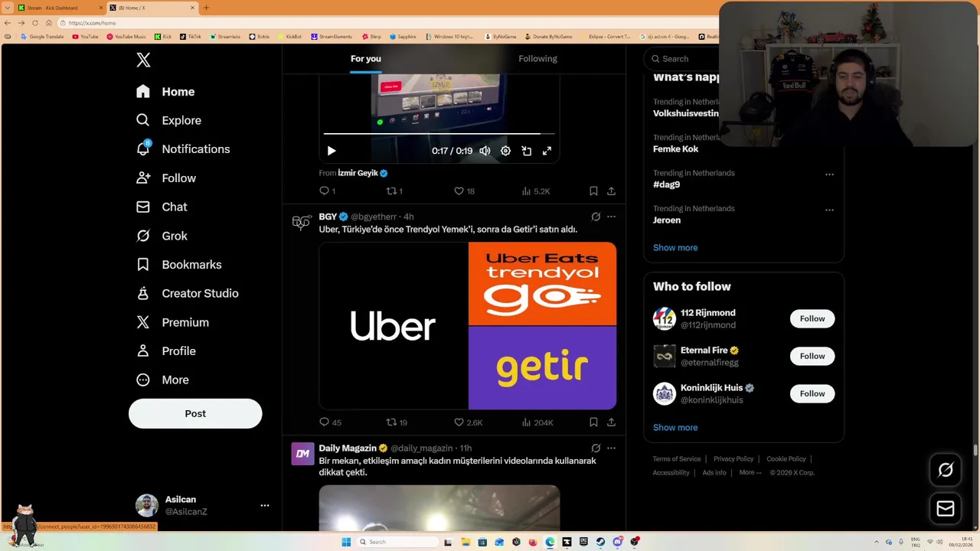Open Daily Magazin profile name
The height and width of the screenshot is (551, 980).
[x=348, y=448]
